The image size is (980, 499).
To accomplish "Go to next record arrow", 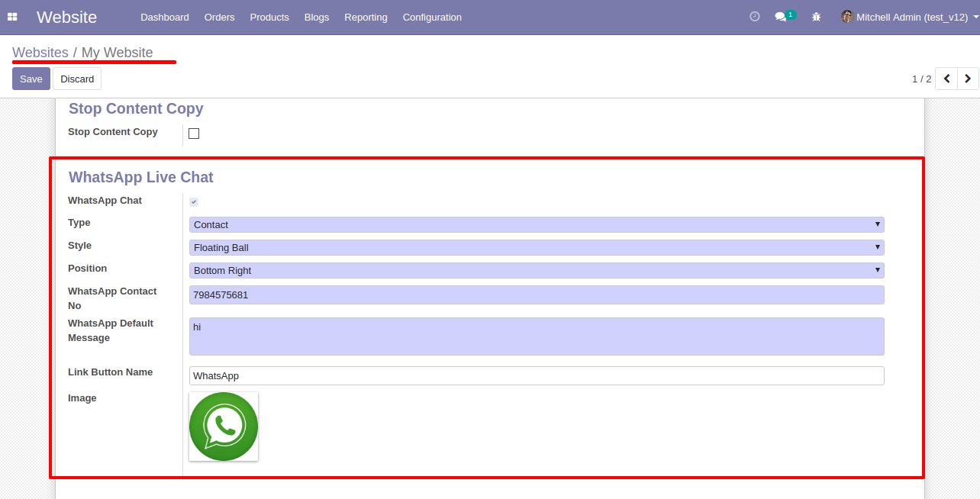I will (x=968, y=79).
